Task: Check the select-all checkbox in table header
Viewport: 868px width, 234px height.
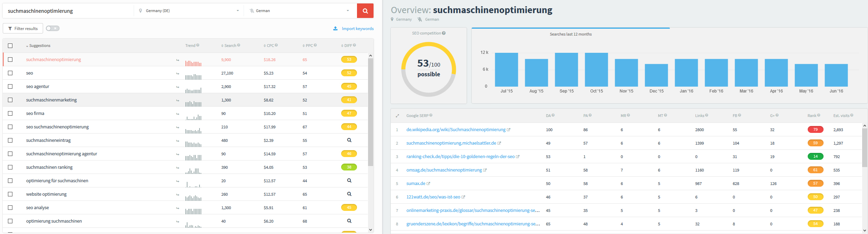Action: pyautogui.click(x=10, y=46)
